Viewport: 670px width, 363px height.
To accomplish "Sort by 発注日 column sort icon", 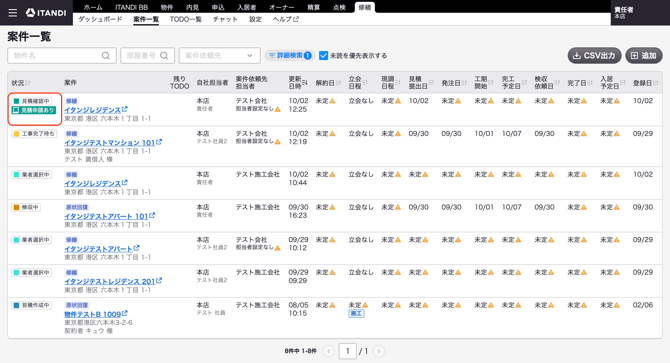I will pos(464,83).
